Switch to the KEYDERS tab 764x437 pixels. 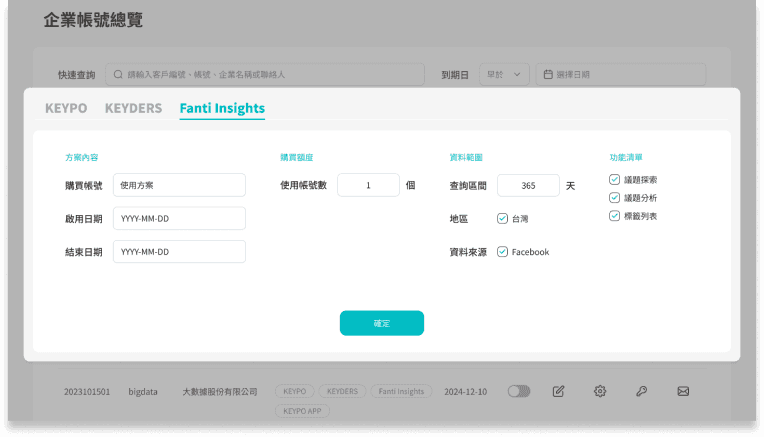click(x=133, y=108)
